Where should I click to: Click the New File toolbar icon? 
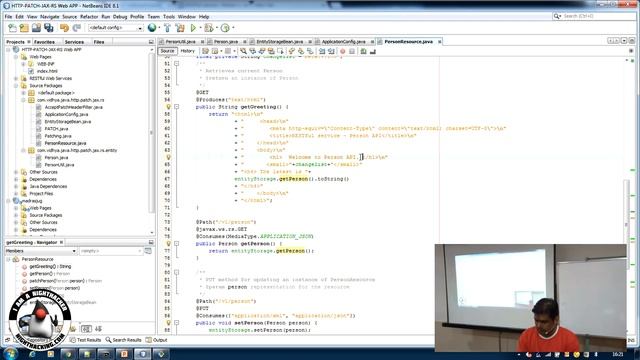coord(13,28)
